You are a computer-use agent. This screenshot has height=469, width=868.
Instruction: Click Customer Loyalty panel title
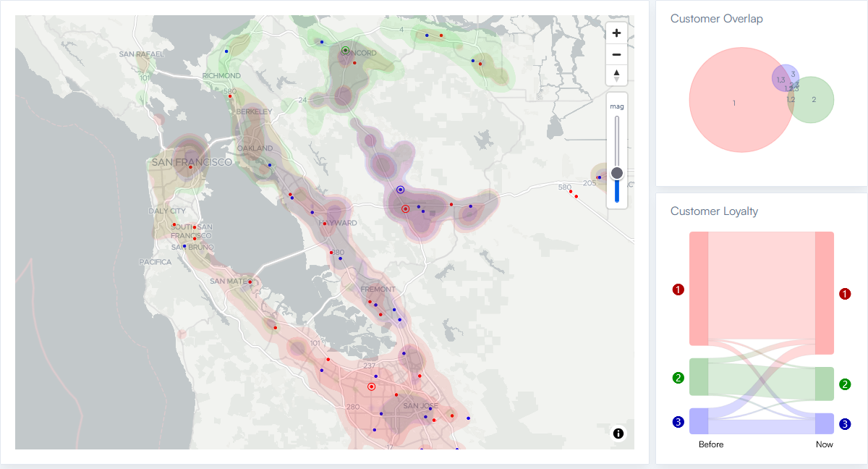point(714,211)
